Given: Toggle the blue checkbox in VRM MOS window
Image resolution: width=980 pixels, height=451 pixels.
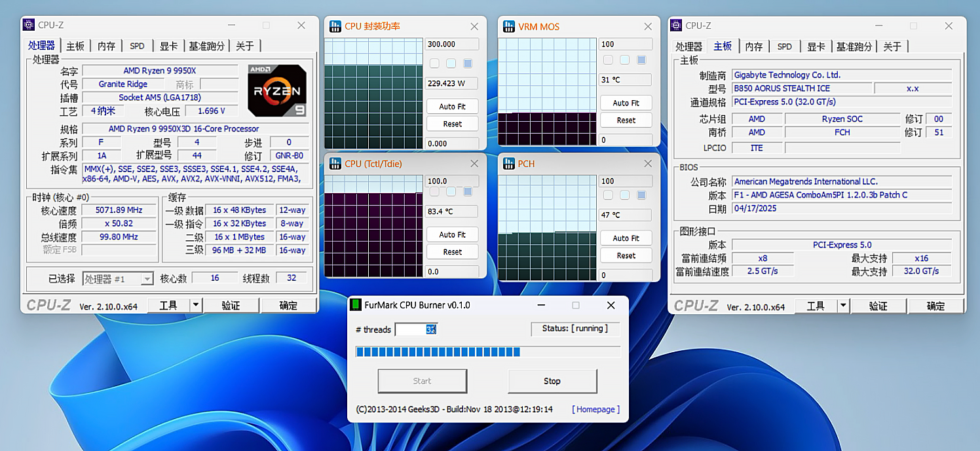Looking at the screenshot, I should coord(641,60).
